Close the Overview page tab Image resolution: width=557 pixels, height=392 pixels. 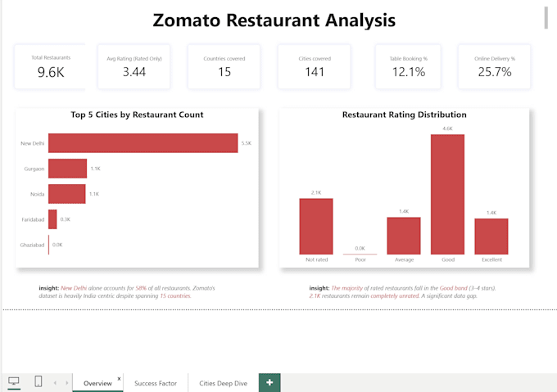click(x=119, y=379)
